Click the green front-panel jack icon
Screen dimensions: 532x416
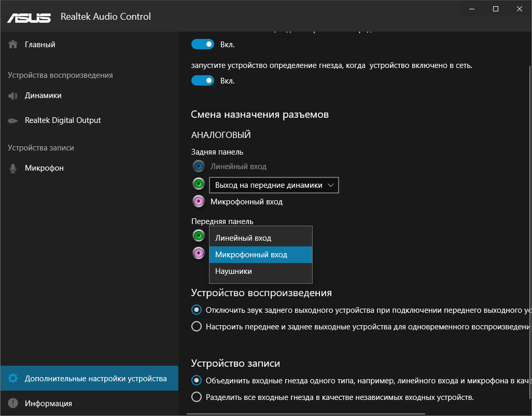198,236
